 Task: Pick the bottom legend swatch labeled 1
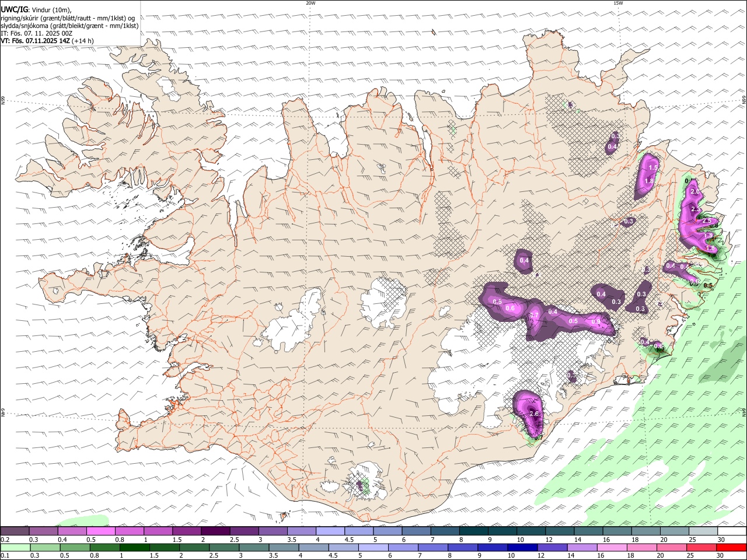point(135,548)
